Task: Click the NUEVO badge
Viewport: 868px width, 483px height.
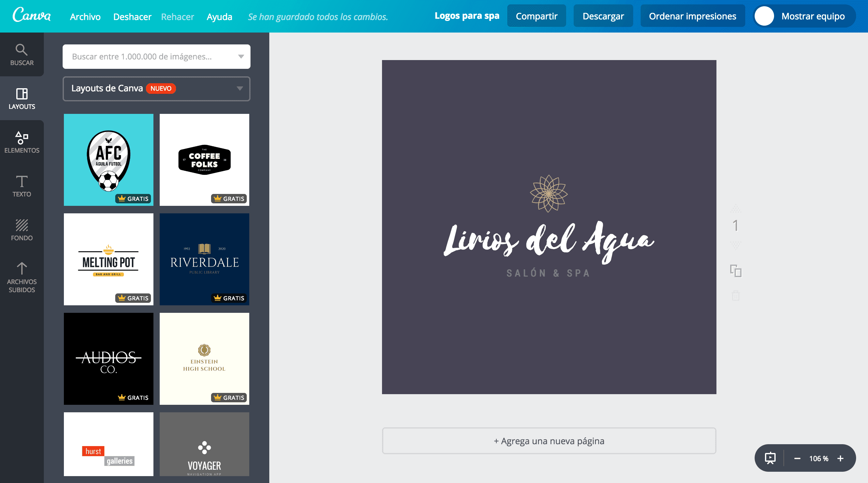Action: point(161,89)
